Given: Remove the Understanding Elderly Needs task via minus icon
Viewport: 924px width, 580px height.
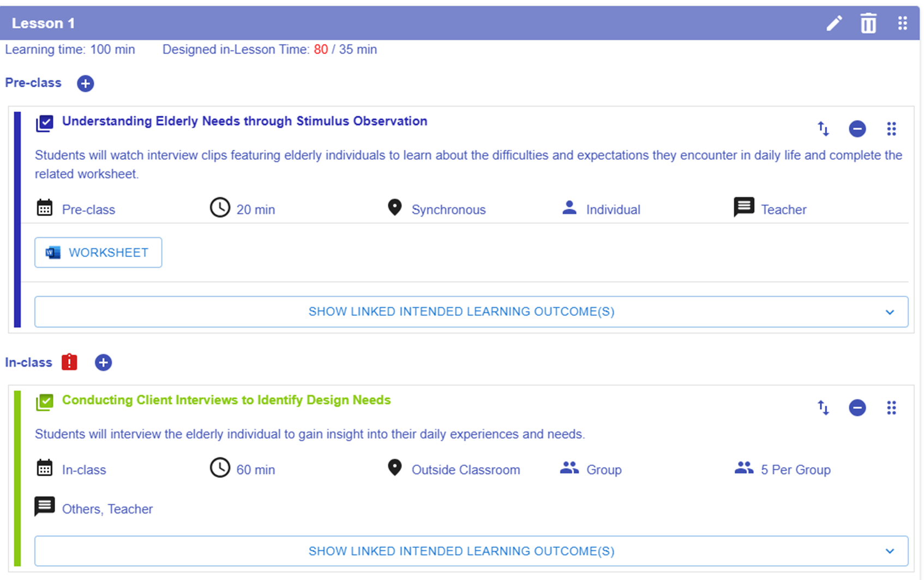Looking at the screenshot, I should (x=857, y=129).
